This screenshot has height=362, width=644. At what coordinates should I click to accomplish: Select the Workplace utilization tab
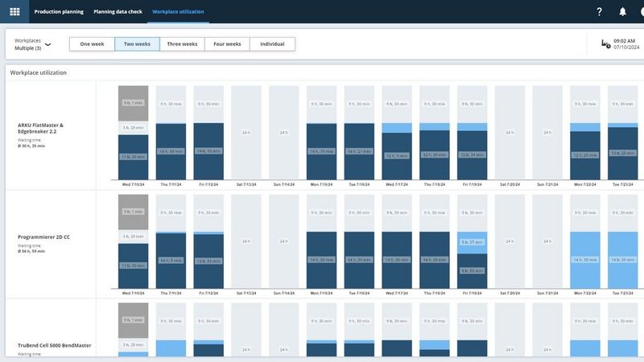[178, 12]
